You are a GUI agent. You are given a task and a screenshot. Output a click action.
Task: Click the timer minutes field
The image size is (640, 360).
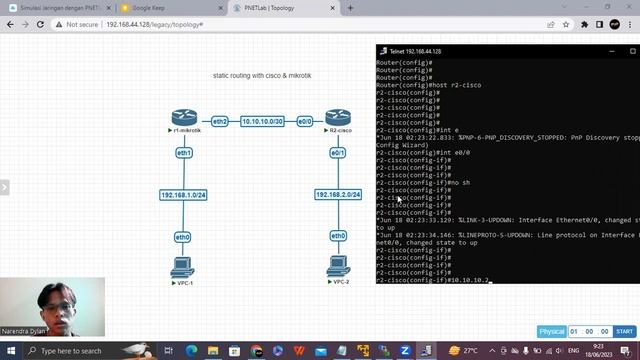point(589,331)
